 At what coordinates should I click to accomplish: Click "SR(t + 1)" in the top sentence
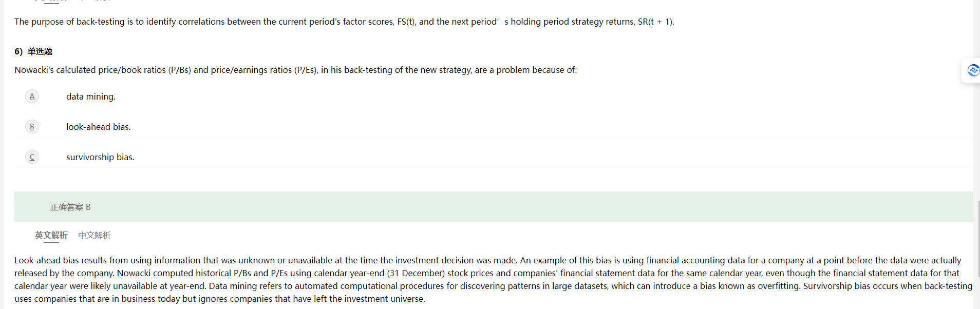point(655,22)
